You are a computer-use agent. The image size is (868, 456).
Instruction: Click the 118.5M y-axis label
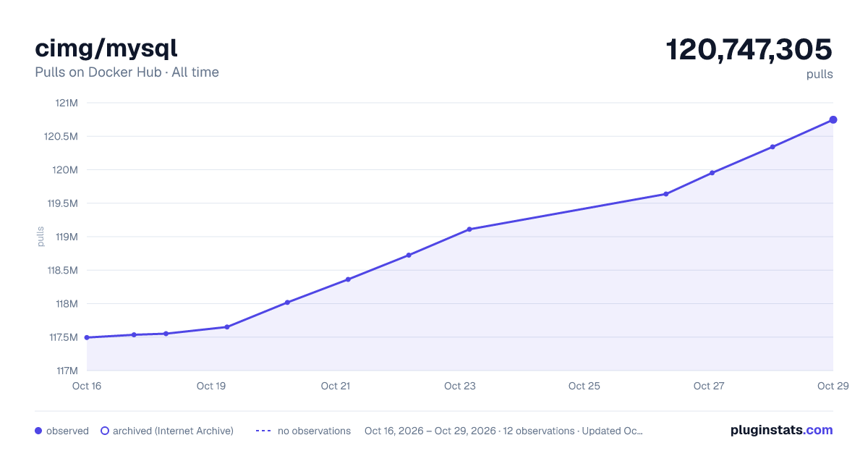[x=63, y=270]
